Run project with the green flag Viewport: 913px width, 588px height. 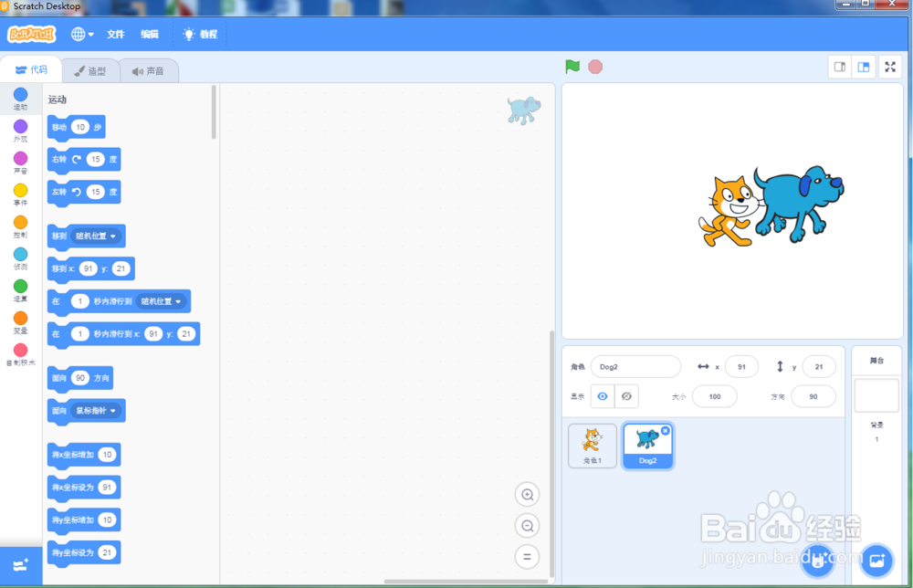[x=572, y=67]
